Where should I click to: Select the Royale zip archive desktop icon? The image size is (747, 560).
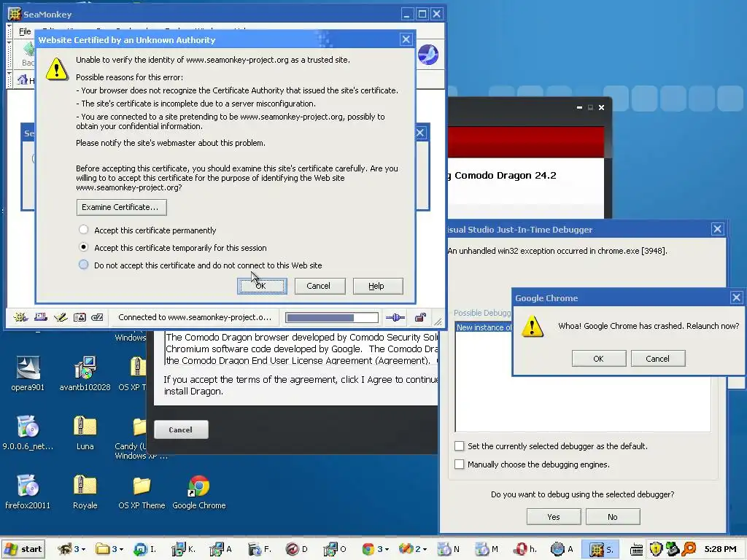click(x=85, y=491)
